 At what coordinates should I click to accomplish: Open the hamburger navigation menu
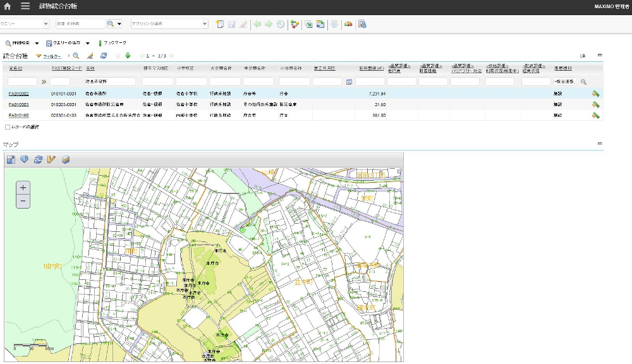click(x=25, y=6)
